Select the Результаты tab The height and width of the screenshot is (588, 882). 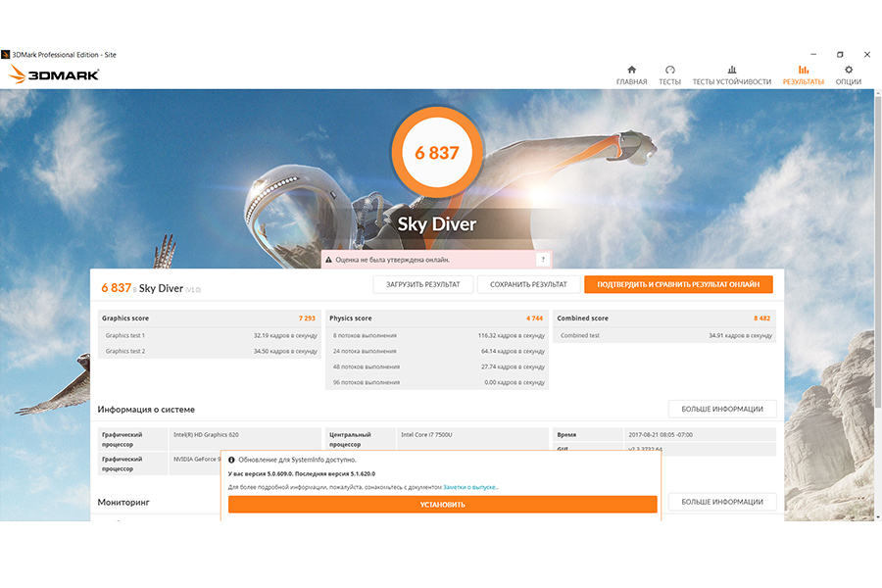pos(803,75)
